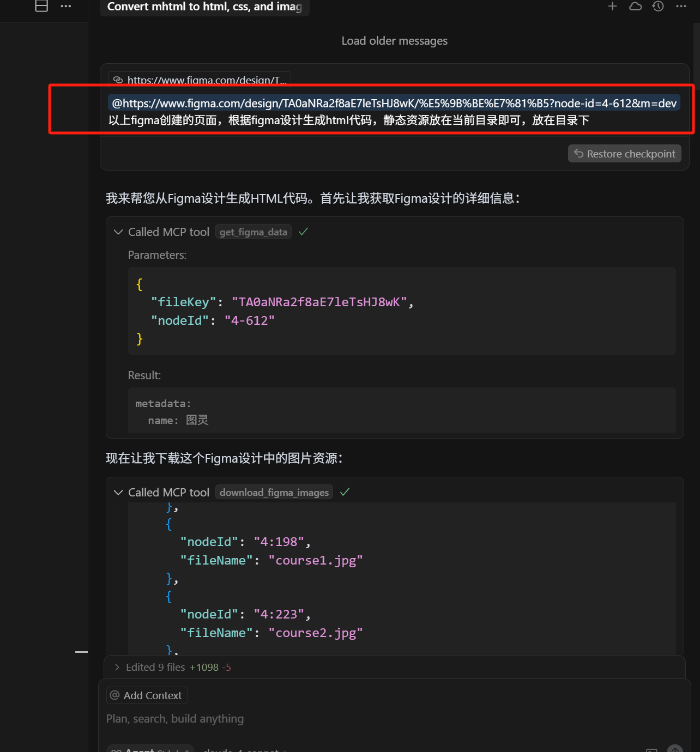Open the chat panel's more actions menu

click(x=680, y=7)
